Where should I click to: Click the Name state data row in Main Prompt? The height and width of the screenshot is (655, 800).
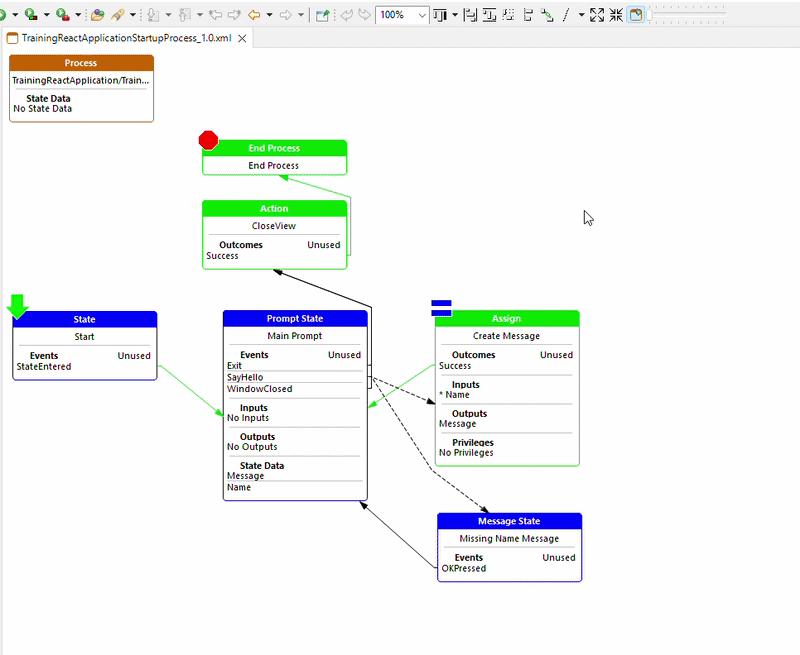pos(295,487)
